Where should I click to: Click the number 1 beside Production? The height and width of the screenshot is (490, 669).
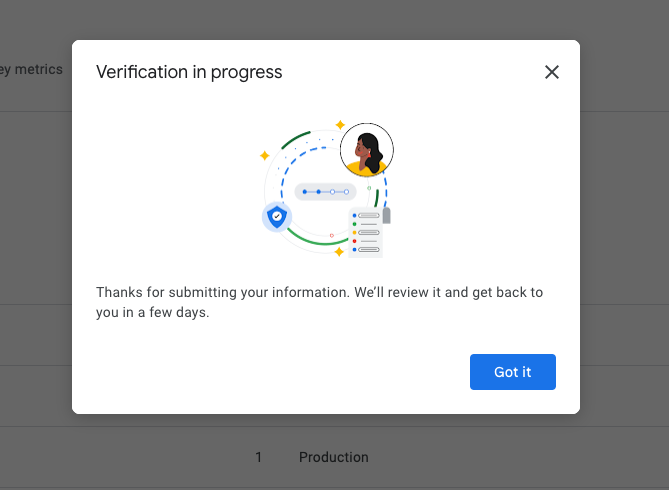(x=258, y=457)
